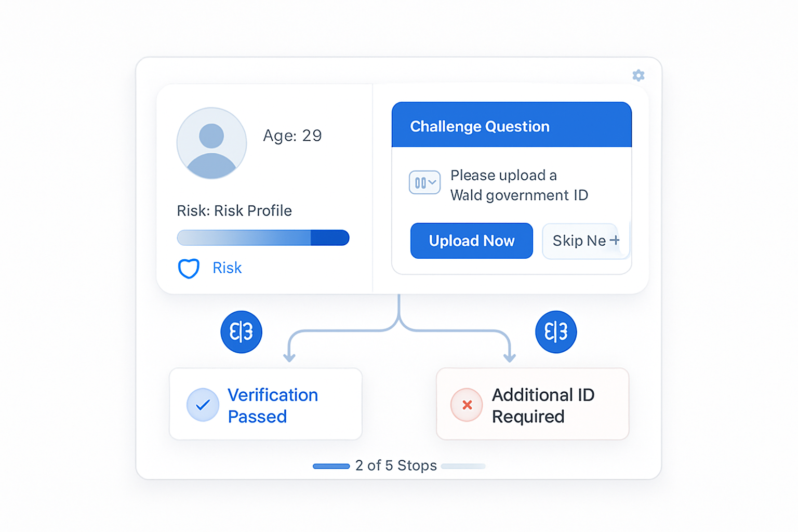Click the blue active step indicator
The image size is (798, 532).
[x=331, y=466]
